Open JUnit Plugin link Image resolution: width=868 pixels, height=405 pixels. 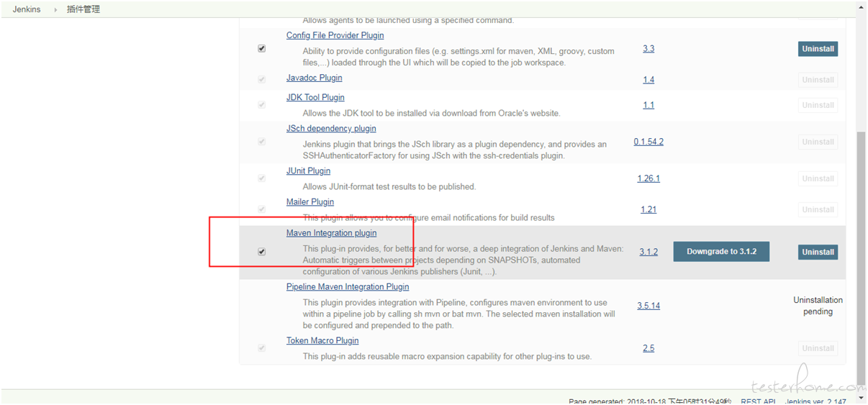tap(308, 170)
